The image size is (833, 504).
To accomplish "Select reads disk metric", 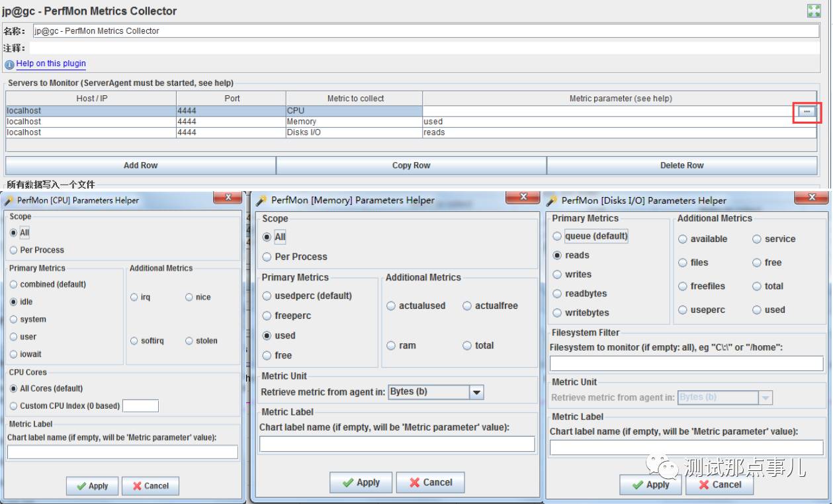I will pyautogui.click(x=571, y=255).
